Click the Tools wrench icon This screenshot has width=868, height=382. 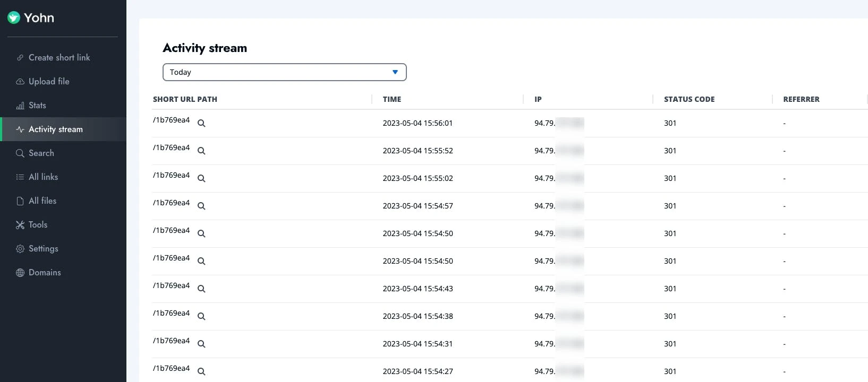20,225
